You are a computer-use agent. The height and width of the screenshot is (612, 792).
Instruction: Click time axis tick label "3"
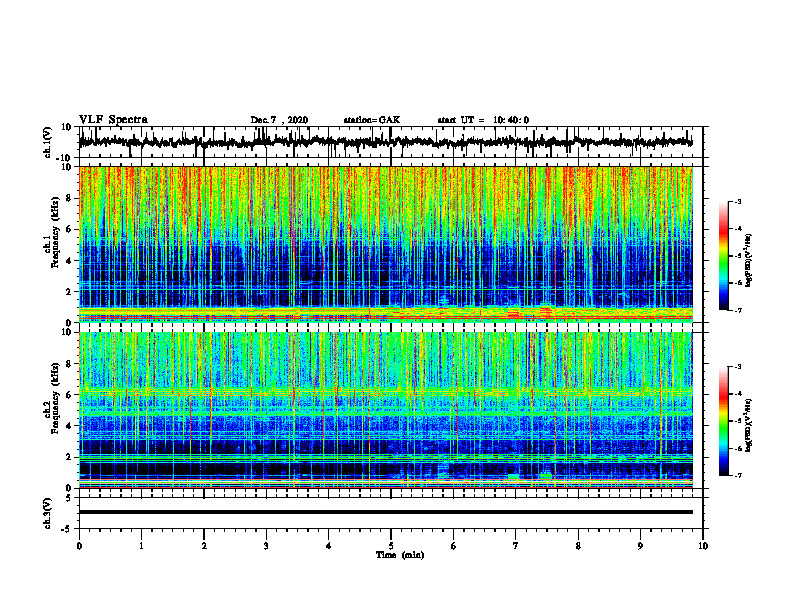(x=266, y=546)
